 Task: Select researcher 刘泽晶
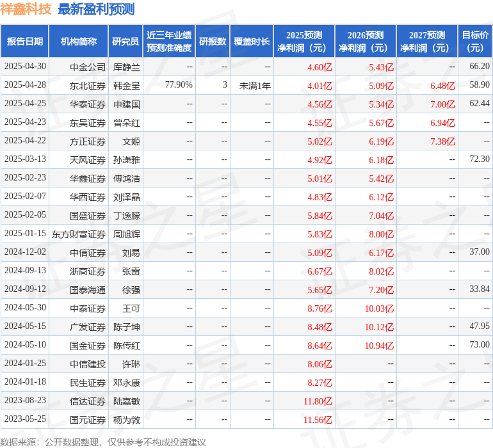coord(126,197)
